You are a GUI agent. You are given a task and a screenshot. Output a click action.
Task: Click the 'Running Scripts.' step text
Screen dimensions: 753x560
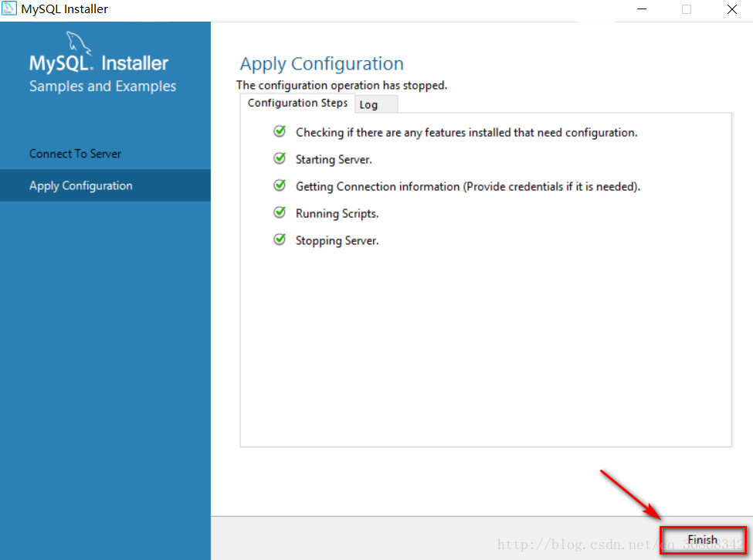337,214
